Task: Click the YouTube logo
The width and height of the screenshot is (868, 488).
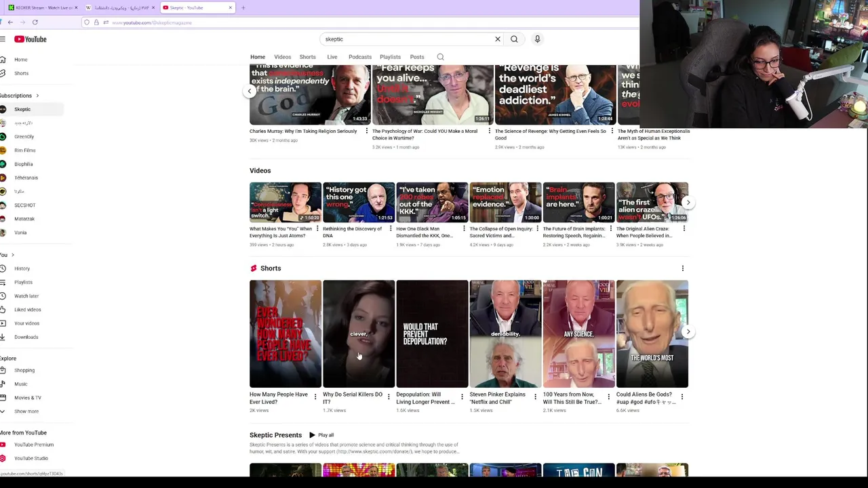Action: pos(31,39)
